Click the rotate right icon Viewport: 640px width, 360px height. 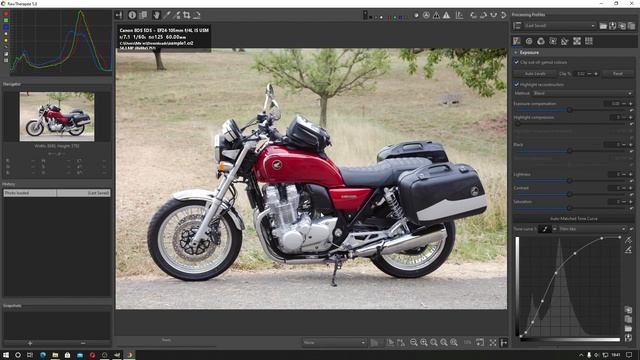(x=483, y=15)
